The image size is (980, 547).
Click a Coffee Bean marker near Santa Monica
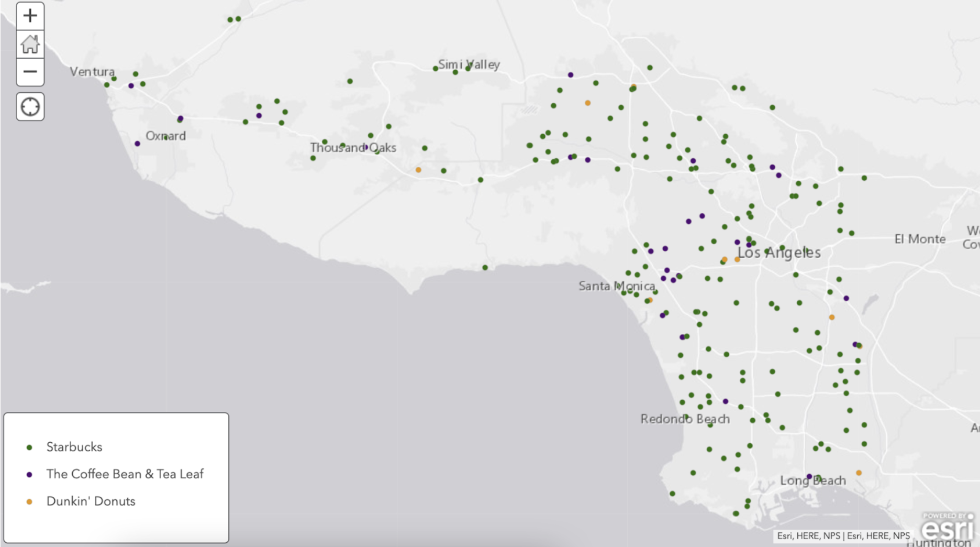tap(666, 271)
